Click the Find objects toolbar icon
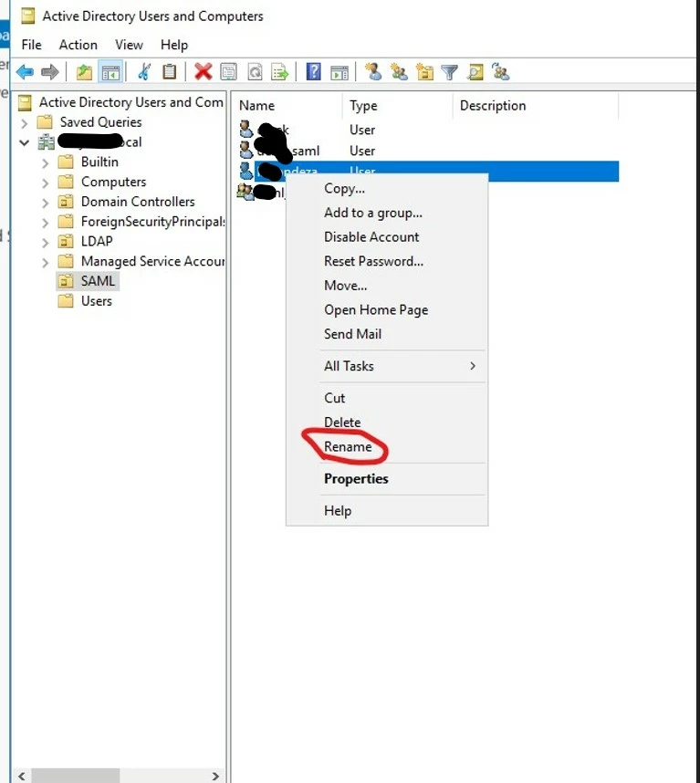This screenshot has width=700, height=783. click(475, 72)
